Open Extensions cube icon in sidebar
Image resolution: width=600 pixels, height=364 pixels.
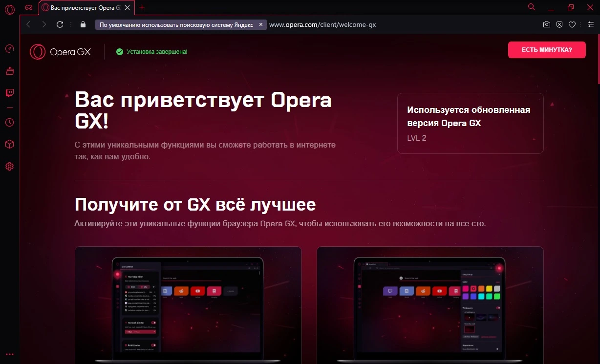coord(9,145)
